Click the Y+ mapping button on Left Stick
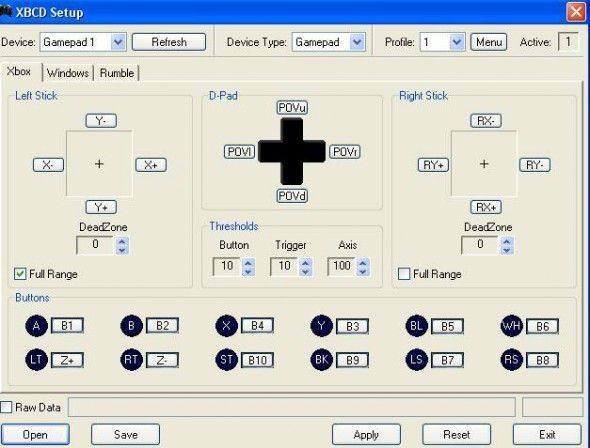The image size is (590, 448). tap(101, 207)
